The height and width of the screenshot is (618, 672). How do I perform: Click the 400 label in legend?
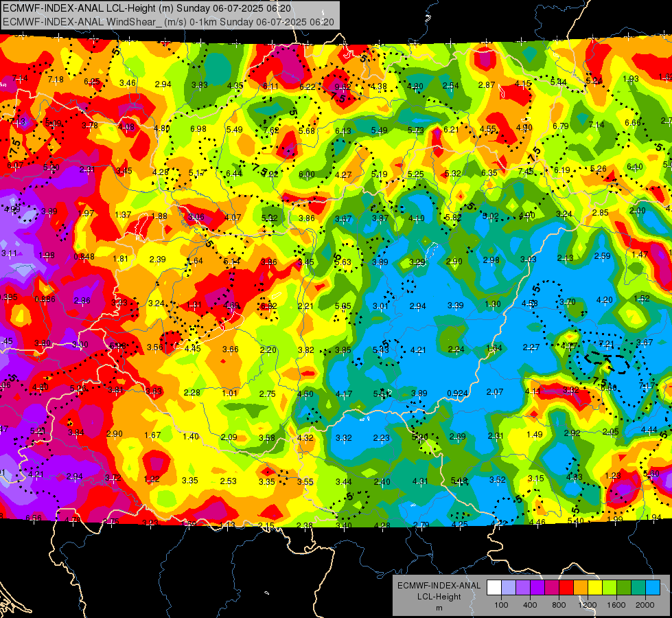click(x=530, y=605)
